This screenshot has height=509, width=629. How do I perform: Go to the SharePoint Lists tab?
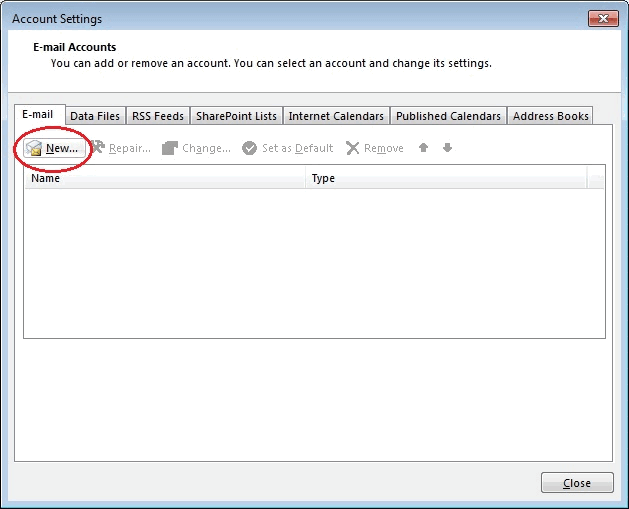tap(236, 116)
